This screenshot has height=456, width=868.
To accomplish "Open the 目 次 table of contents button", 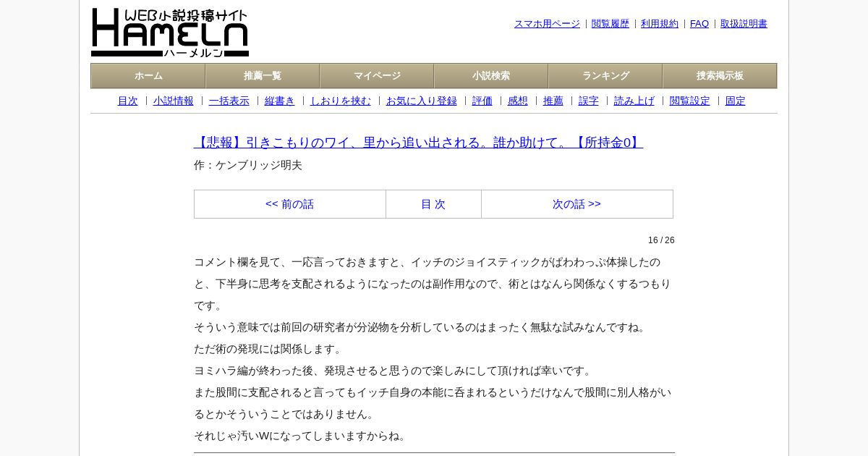I will click(x=433, y=204).
